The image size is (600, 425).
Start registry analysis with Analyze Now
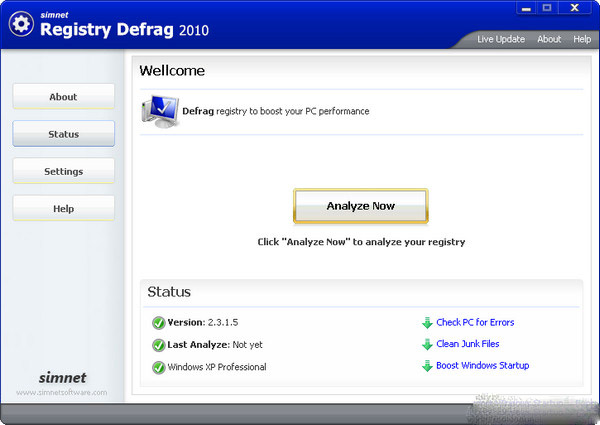(x=360, y=206)
